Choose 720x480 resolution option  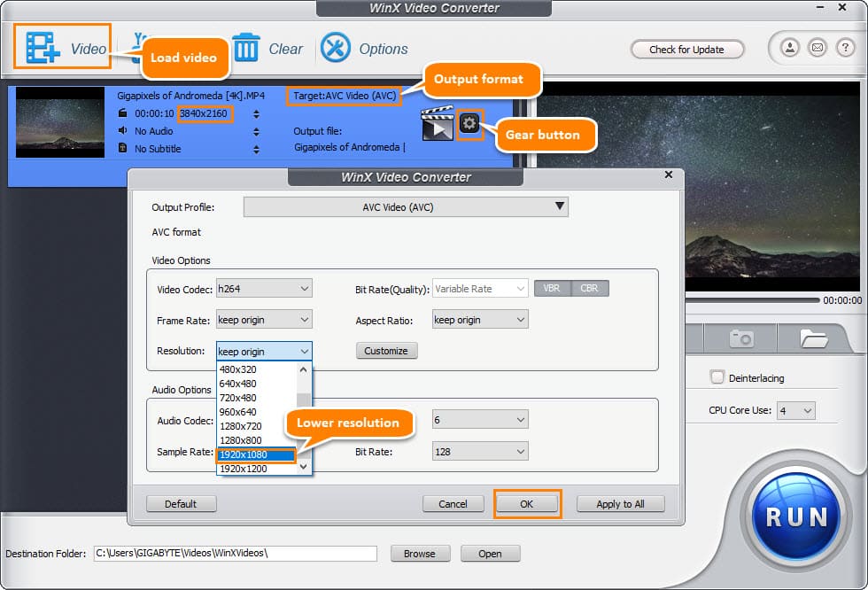257,398
